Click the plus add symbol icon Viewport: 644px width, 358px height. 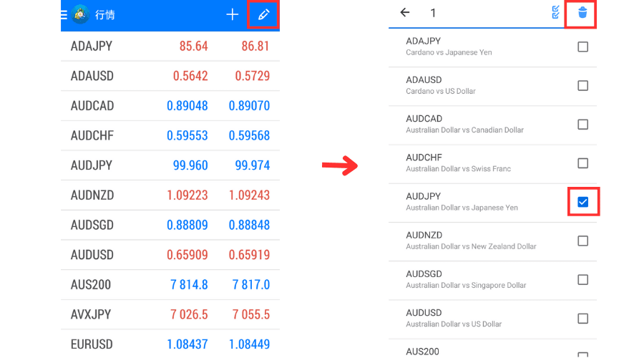click(232, 14)
